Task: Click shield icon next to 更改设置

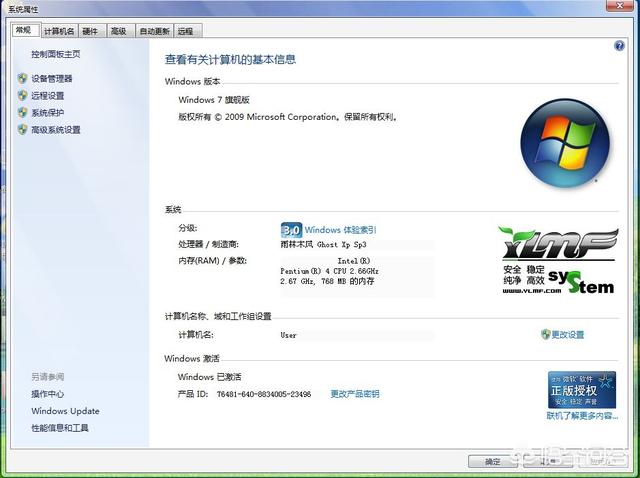Action: [x=545, y=334]
